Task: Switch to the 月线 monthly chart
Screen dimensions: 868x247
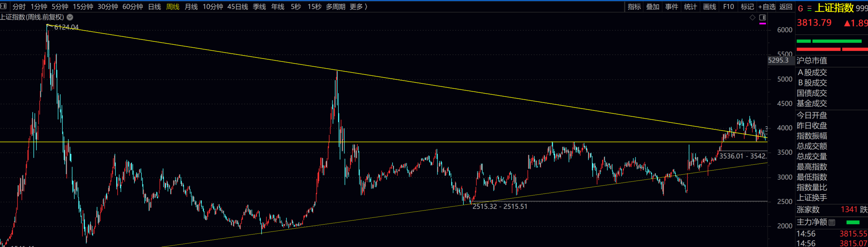Action: (191, 6)
